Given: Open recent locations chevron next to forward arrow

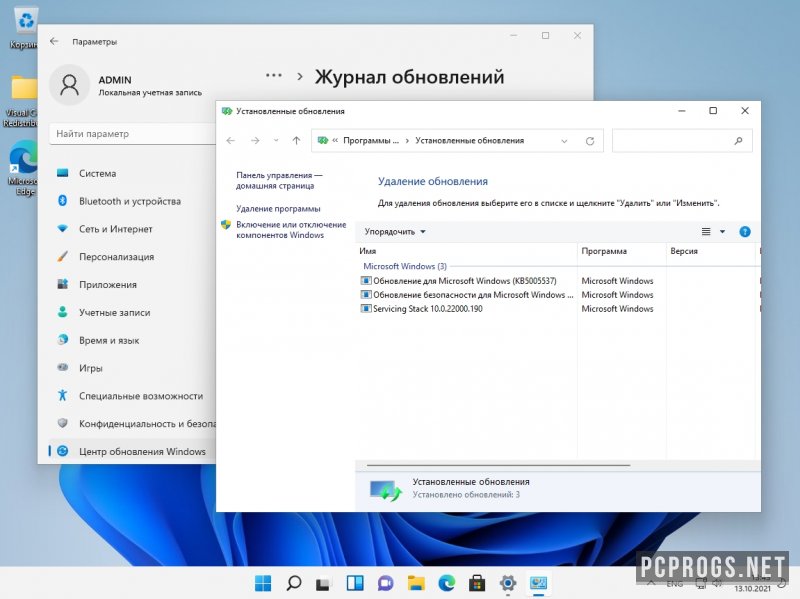Looking at the screenshot, I should pos(276,141).
